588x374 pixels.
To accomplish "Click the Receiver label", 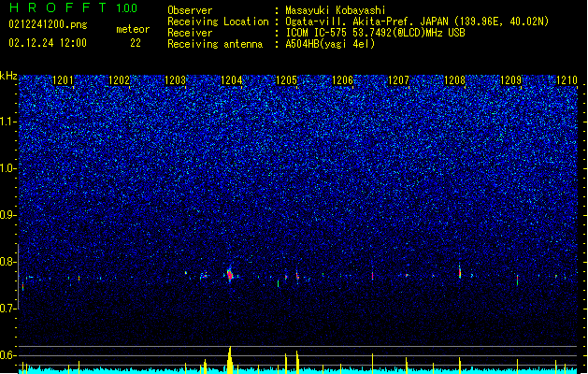I will click(190, 33).
